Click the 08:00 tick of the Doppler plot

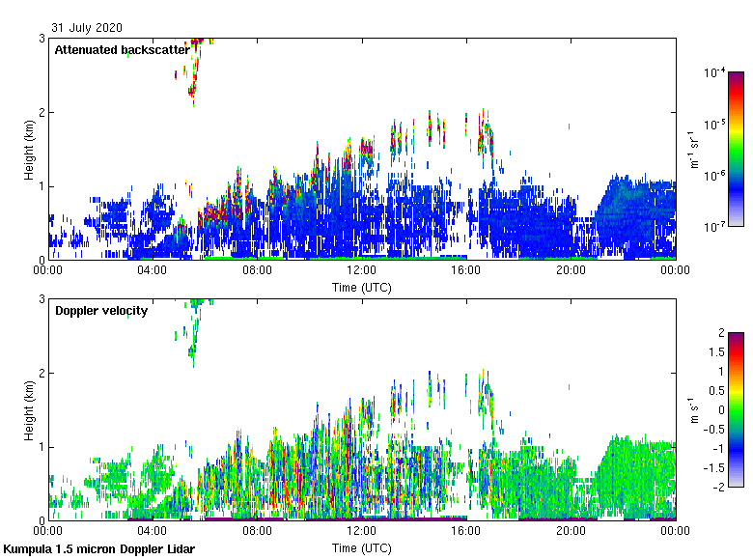[257, 531]
